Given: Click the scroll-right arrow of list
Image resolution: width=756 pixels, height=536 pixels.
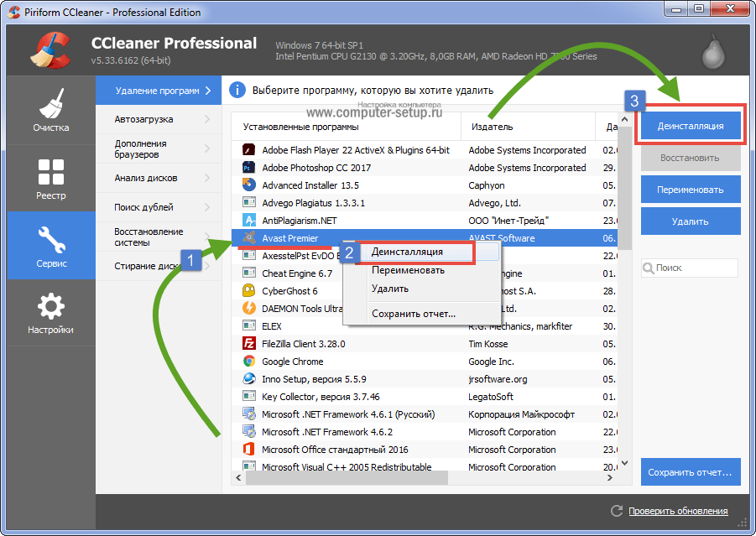Looking at the screenshot, I should 610,477.
